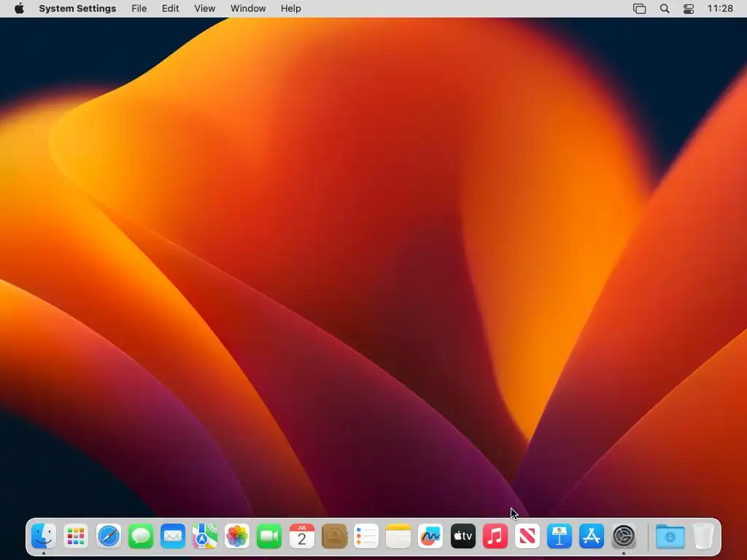This screenshot has width=747, height=560.
Task: Open the Apple TV app
Action: coord(462,536)
